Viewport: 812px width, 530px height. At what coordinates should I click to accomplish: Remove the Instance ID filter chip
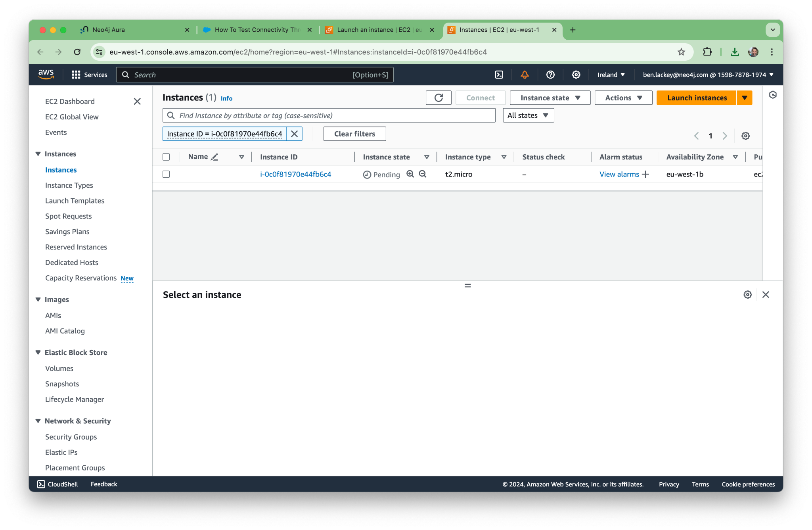point(294,134)
